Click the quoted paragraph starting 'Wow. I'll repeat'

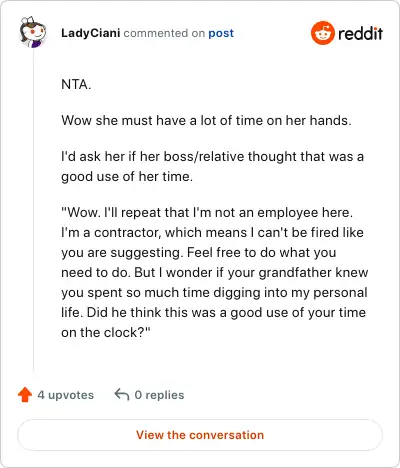214,272
